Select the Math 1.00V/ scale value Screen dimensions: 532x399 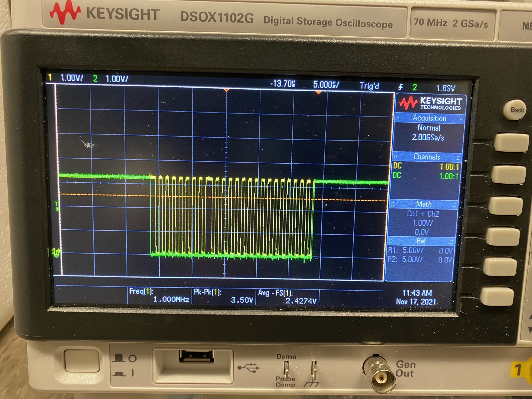pyautogui.click(x=422, y=223)
